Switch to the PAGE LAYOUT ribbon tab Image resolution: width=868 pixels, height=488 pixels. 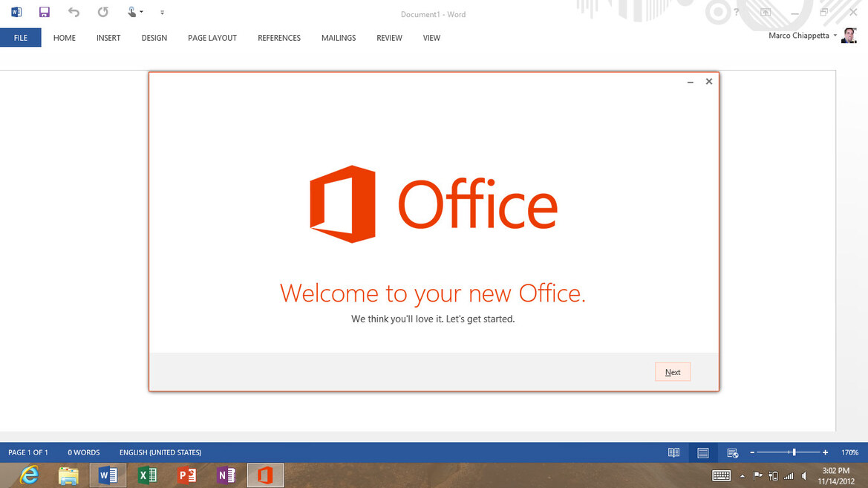click(212, 38)
